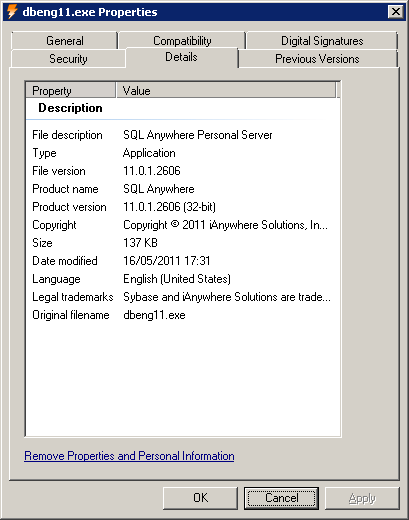Select the Product version property label
Screen dimensions: 409x520
69,207
